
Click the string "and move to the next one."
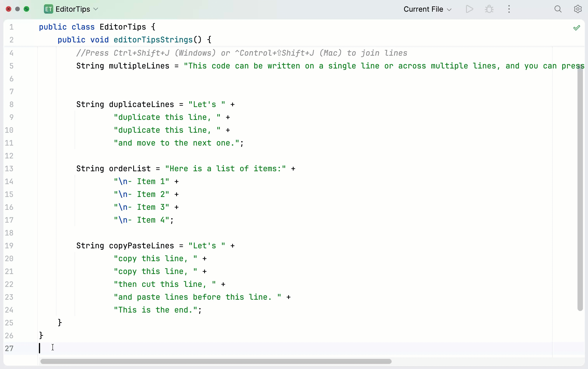[177, 143]
